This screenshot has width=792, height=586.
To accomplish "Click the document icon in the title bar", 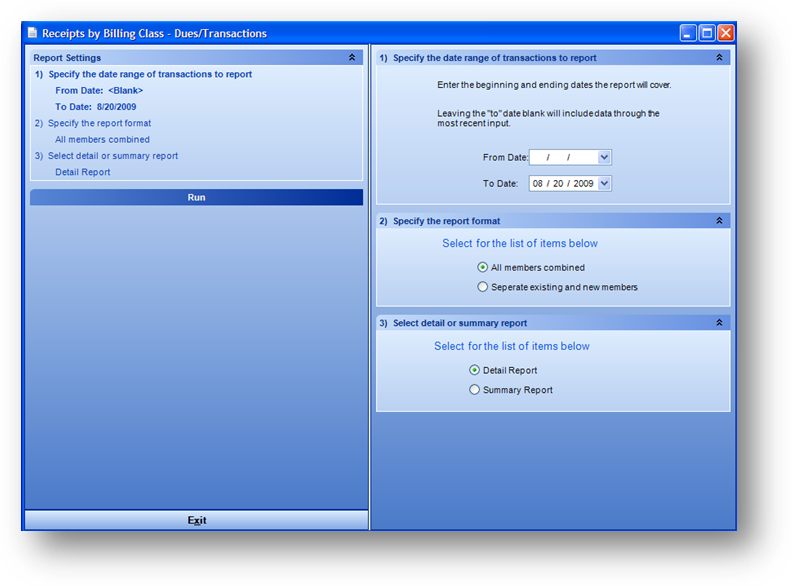I will [x=32, y=33].
